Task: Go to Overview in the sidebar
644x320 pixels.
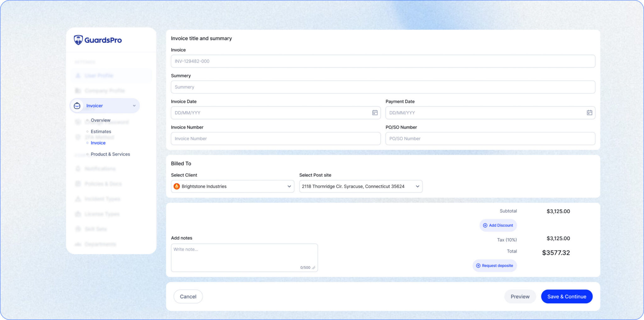Action: 100,120
